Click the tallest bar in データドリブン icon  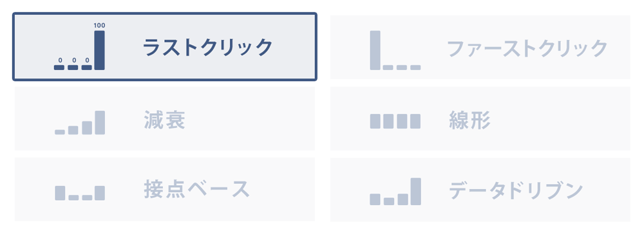[415, 191]
